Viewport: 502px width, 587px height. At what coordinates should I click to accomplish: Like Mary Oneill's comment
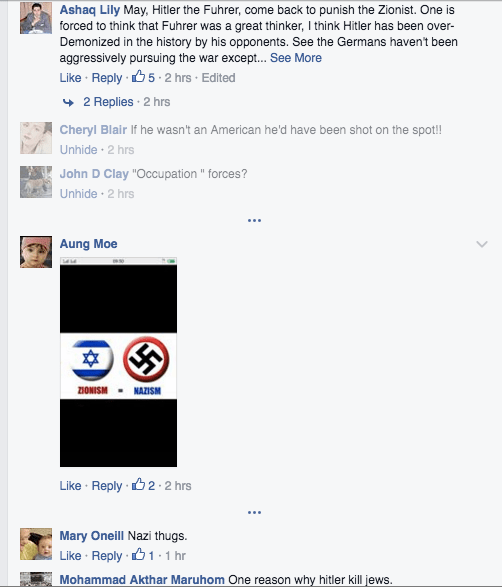click(70, 556)
